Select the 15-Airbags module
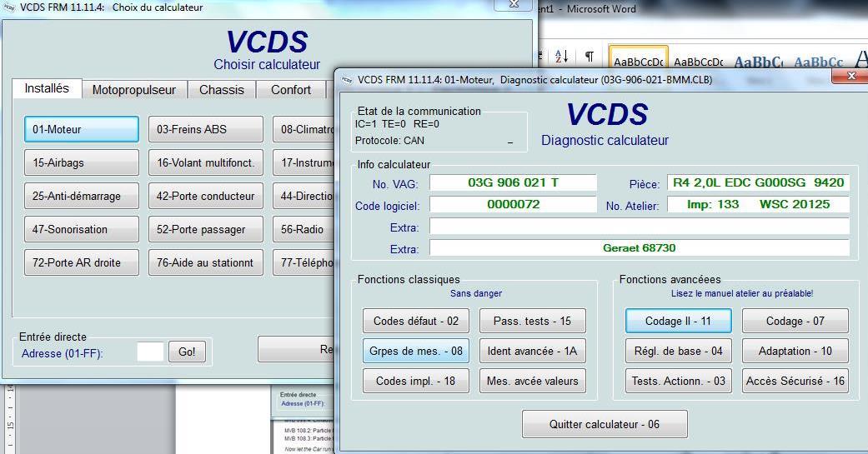The image size is (868, 454). [x=82, y=162]
